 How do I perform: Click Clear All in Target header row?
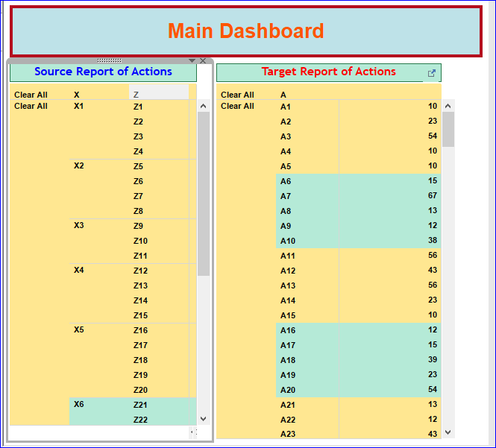(237, 95)
